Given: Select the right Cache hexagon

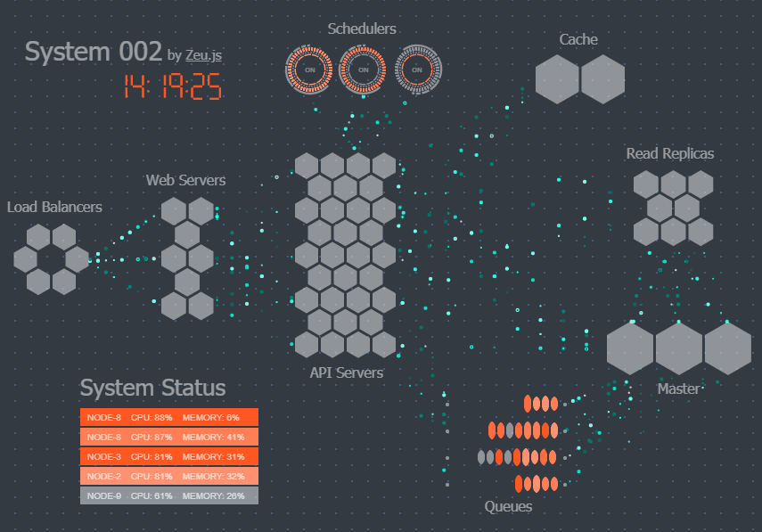Looking at the screenshot, I should (602, 79).
